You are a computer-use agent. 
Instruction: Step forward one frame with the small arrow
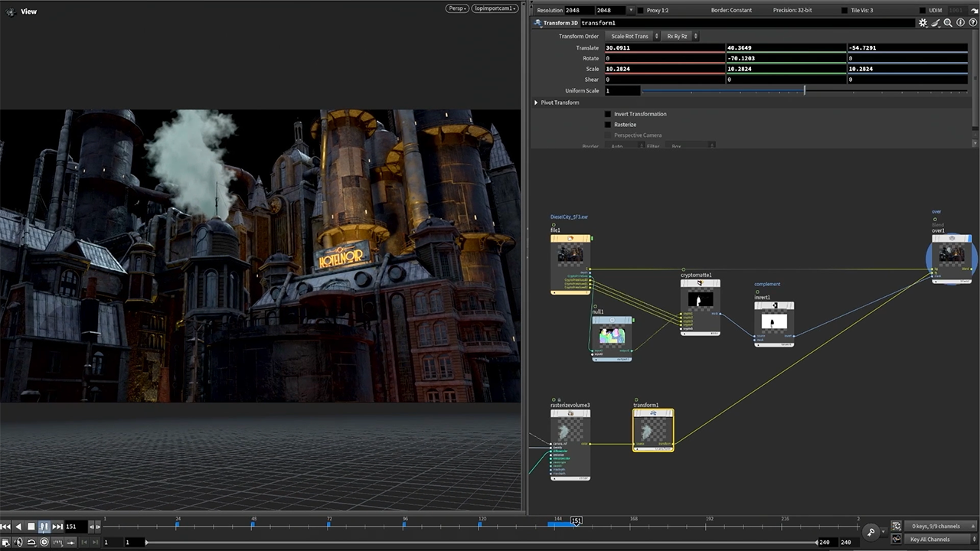click(98, 527)
